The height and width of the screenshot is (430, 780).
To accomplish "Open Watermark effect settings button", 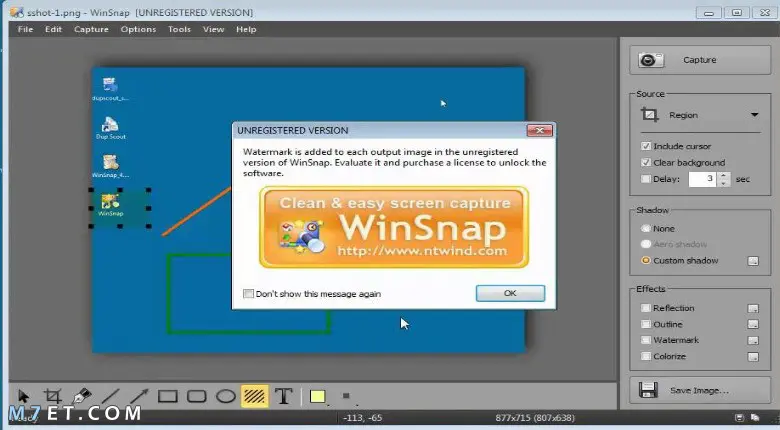I will [753, 340].
